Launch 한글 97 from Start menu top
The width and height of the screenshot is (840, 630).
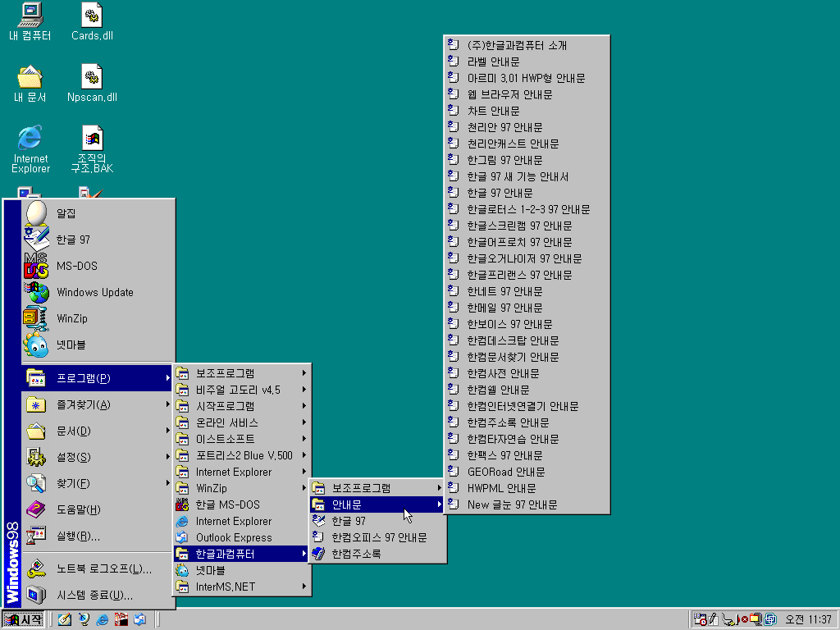coord(98,240)
